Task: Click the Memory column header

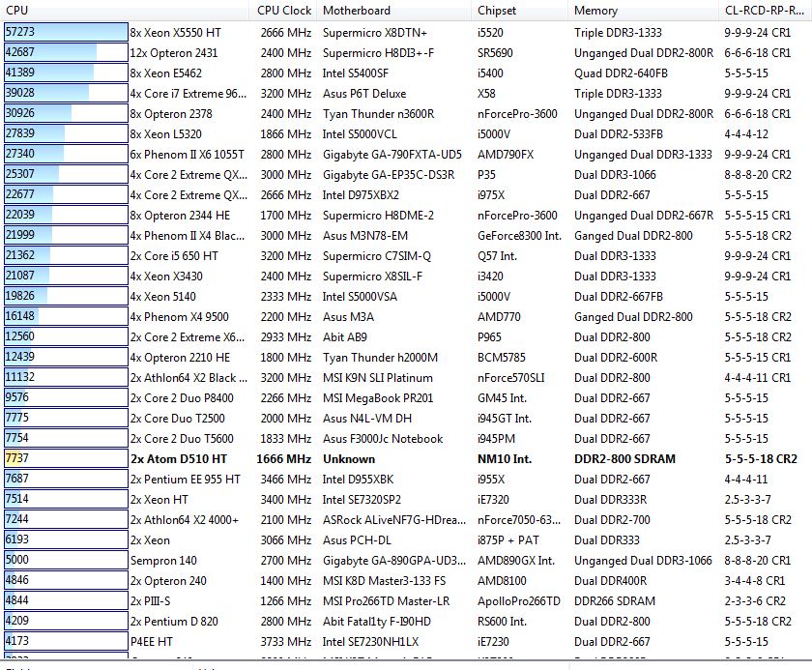Action: (643, 11)
